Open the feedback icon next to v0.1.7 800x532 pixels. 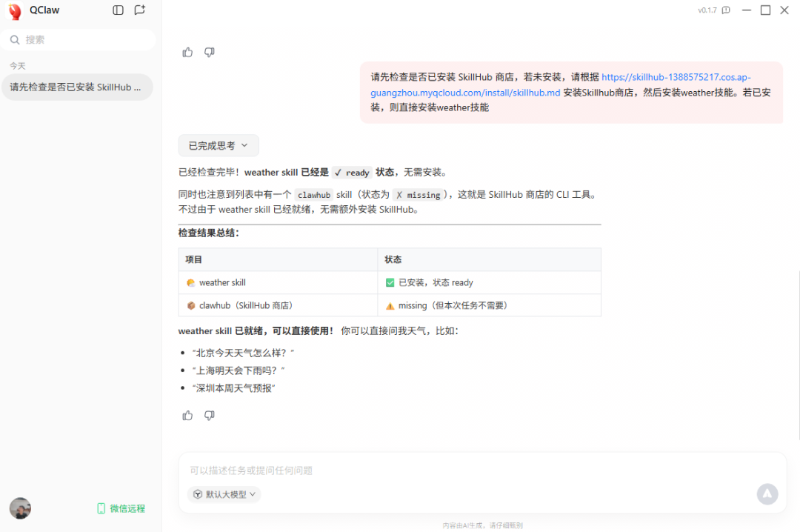click(726, 10)
